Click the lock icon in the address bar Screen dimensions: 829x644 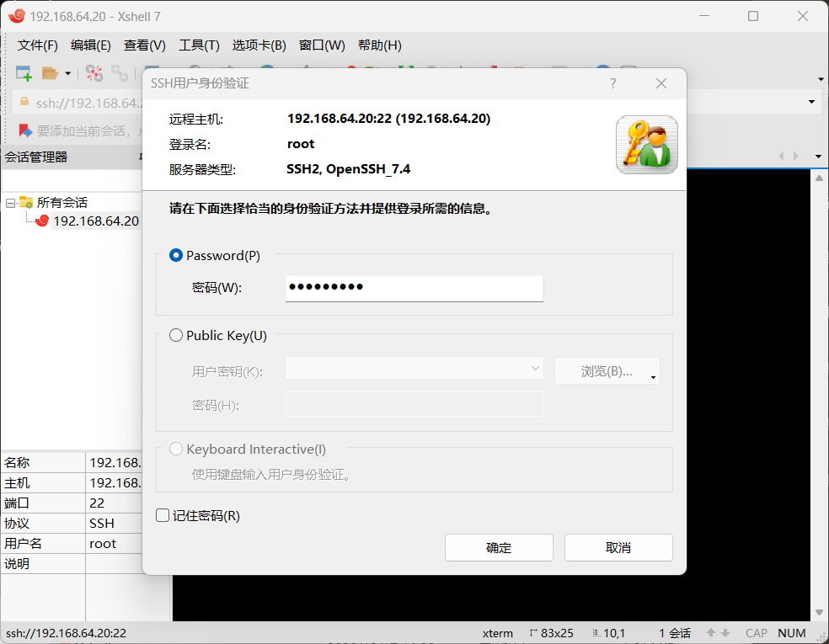[24, 101]
